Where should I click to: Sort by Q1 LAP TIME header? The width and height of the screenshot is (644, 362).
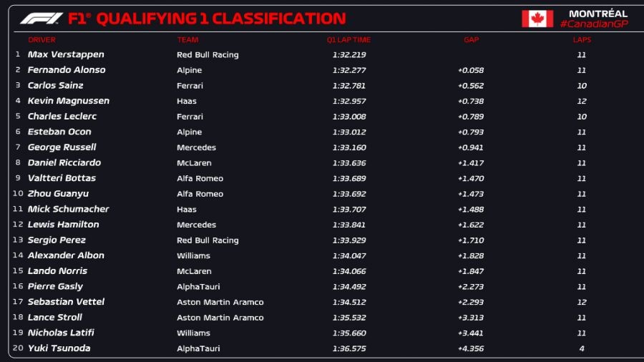tap(348, 40)
